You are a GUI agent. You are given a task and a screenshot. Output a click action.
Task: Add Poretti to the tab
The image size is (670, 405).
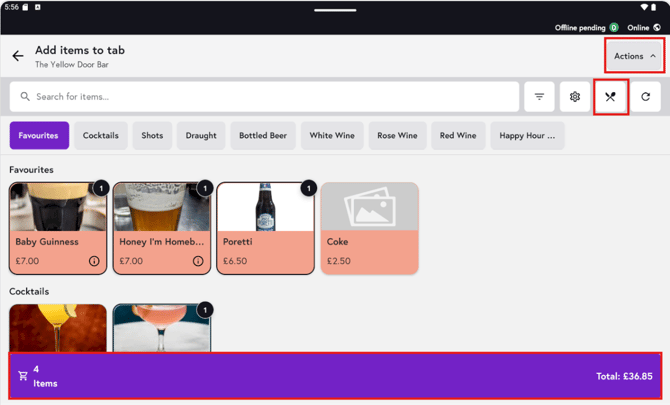click(265, 228)
